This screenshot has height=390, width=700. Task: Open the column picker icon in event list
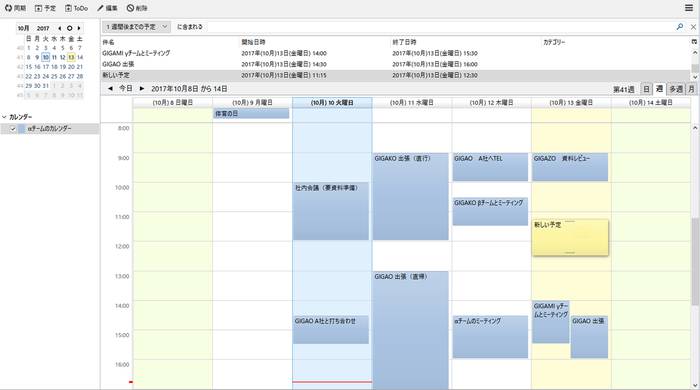pos(694,41)
